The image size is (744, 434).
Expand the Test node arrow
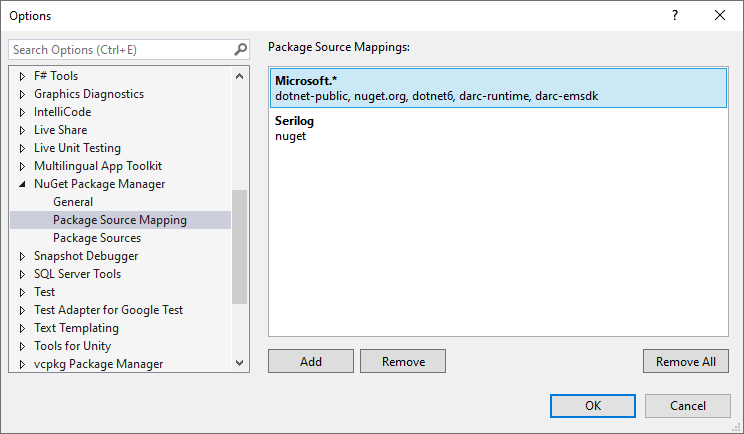tap(22, 293)
